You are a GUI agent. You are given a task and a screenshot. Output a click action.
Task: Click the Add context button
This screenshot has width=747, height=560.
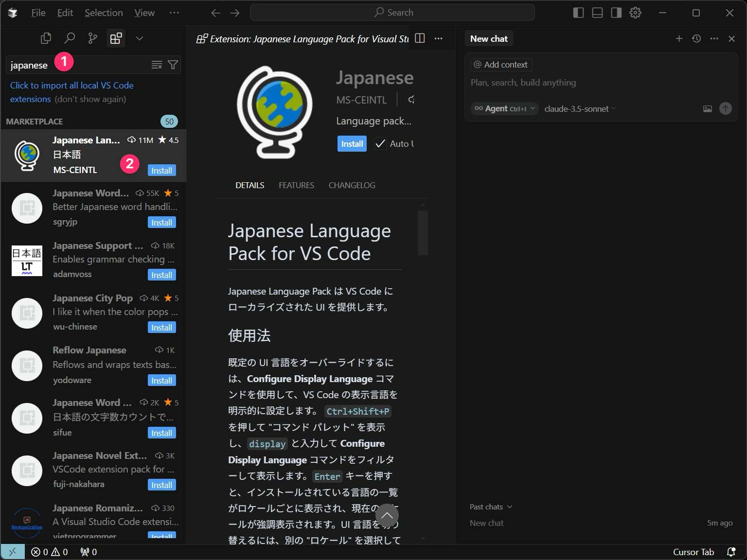coord(501,65)
